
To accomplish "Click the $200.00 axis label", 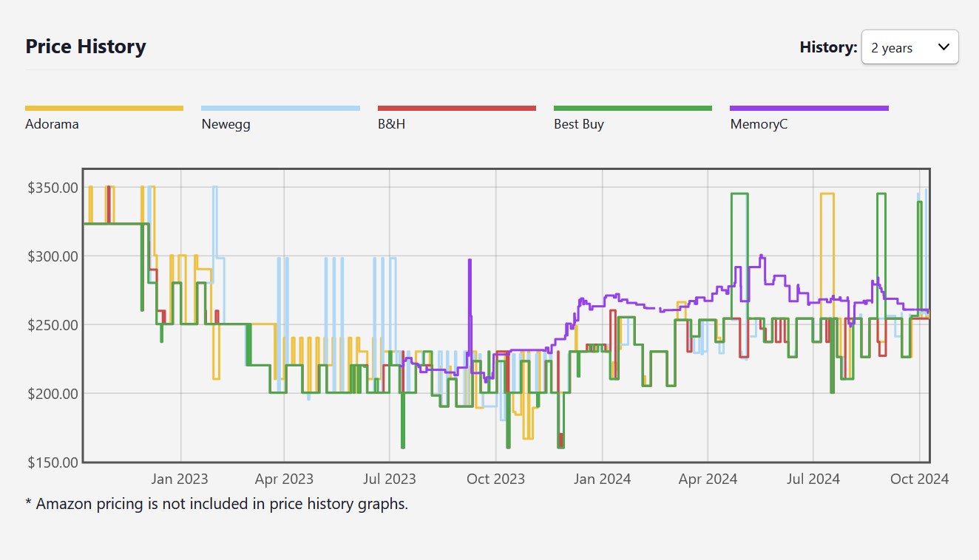I will pos(52,394).
